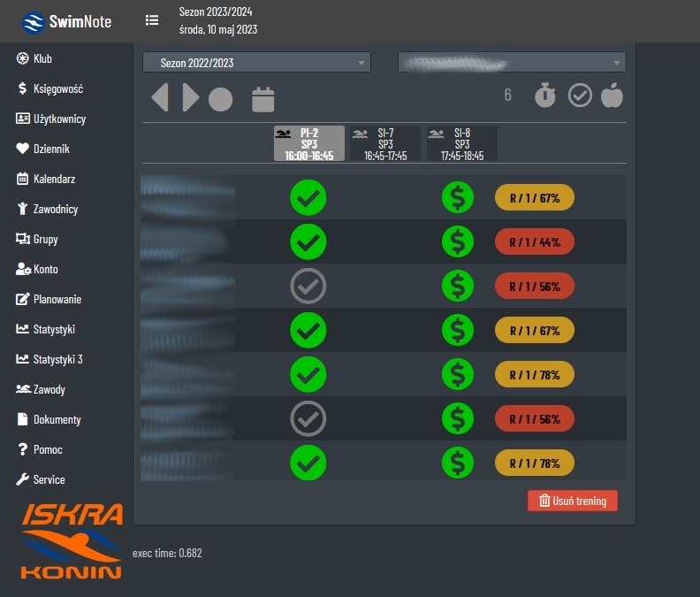The image size is (700, 597).
Task: Click the apple icon in toolbar
Action: pyautogui.click(x=612, y=96)
